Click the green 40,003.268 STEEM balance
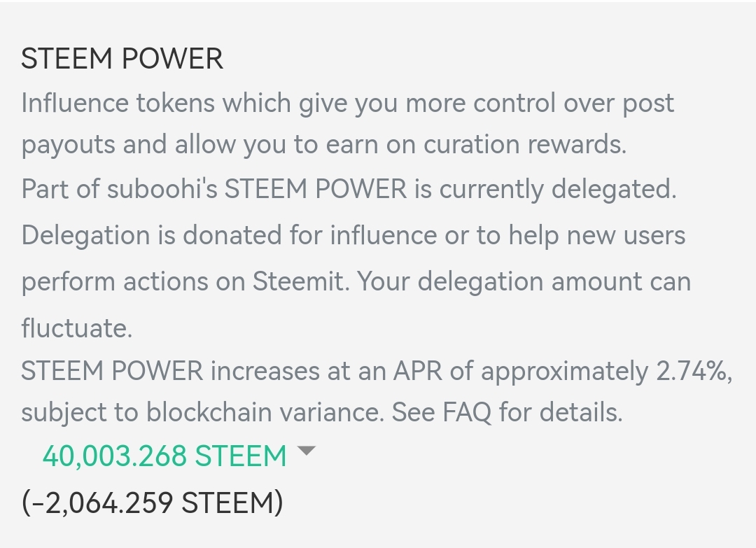Viewport: 756px width, 548px height. pos(164,456)
